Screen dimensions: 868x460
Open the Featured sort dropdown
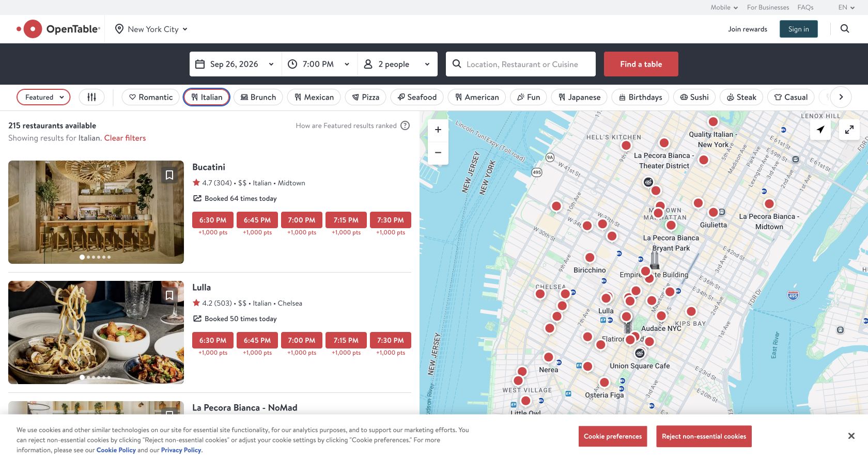tap(43, 97)
